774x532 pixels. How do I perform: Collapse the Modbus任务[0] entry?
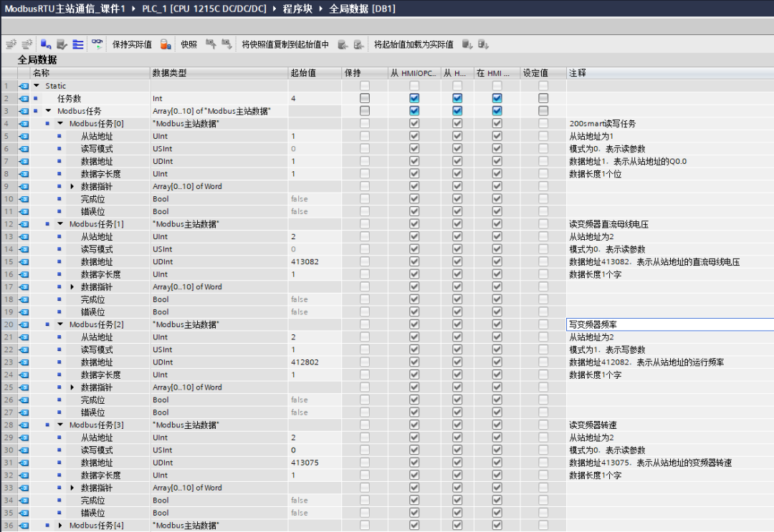tap(60, 122)
